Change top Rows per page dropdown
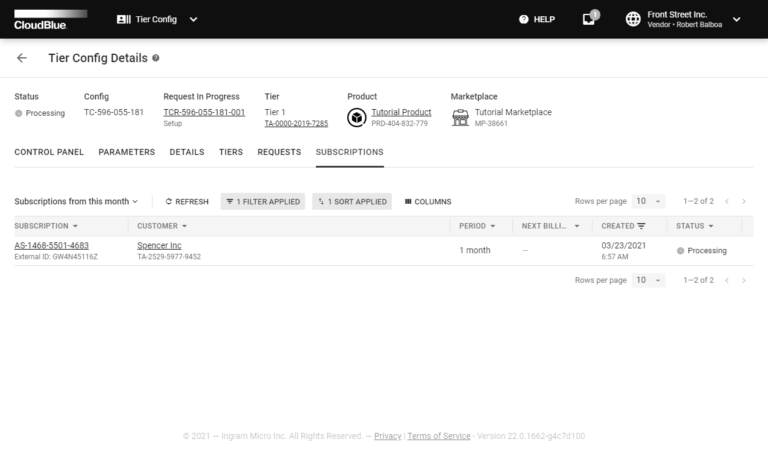 [x=648, y=201]
